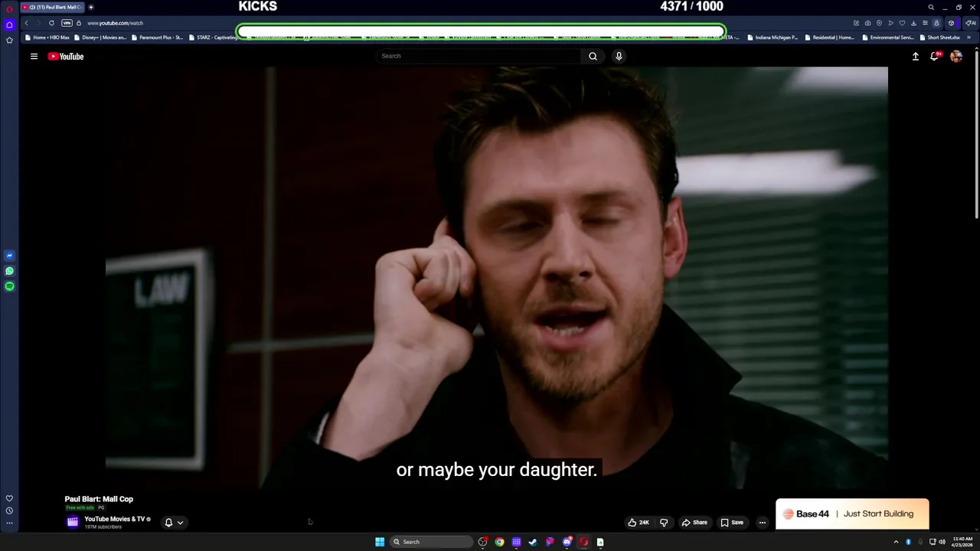The image size is (980, 551).
Task: Select the Paul Blart: Mall Cop browser tab
Action: coord(52,8)
